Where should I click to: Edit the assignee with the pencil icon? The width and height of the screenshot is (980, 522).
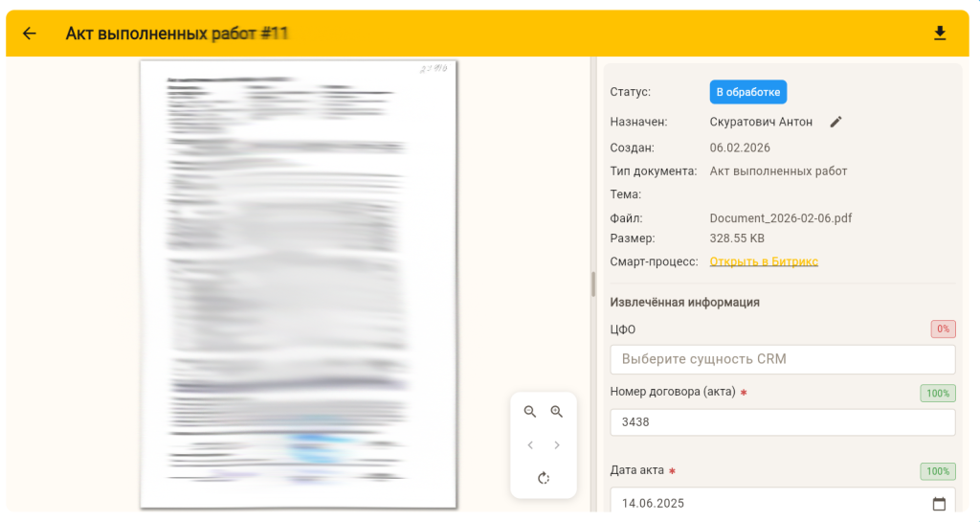[836, 122]
